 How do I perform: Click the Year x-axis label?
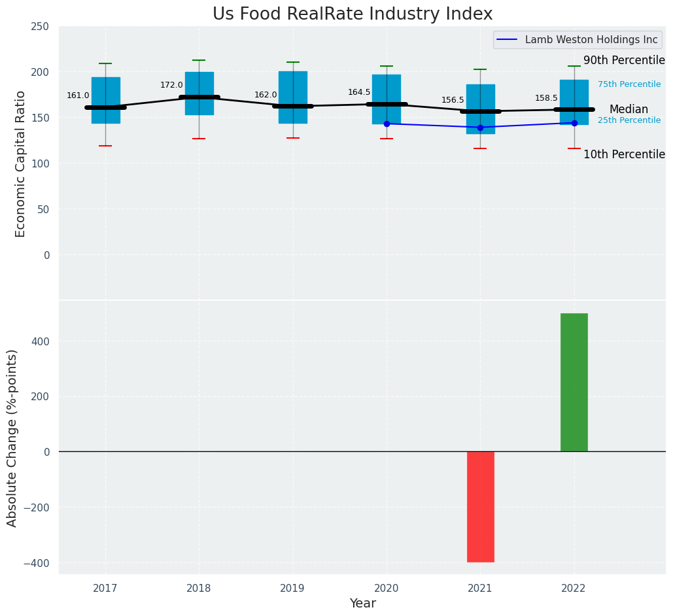click(x=363, y=603)
